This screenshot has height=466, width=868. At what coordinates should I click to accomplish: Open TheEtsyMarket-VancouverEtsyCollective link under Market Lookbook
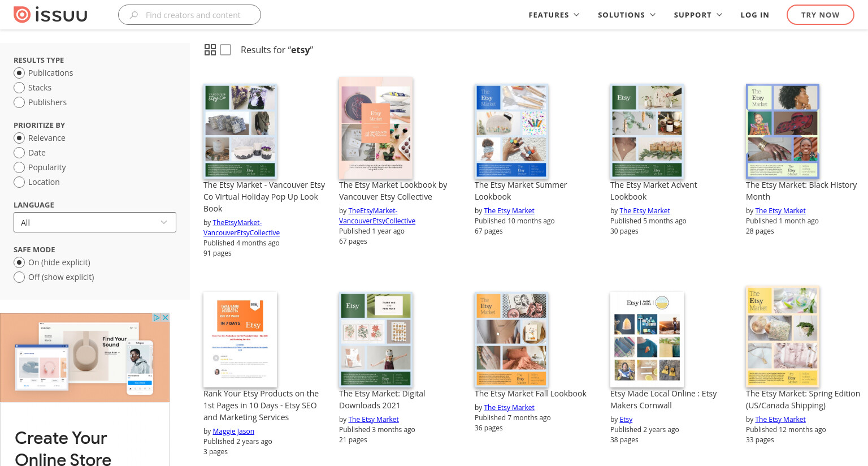[377, 216]
